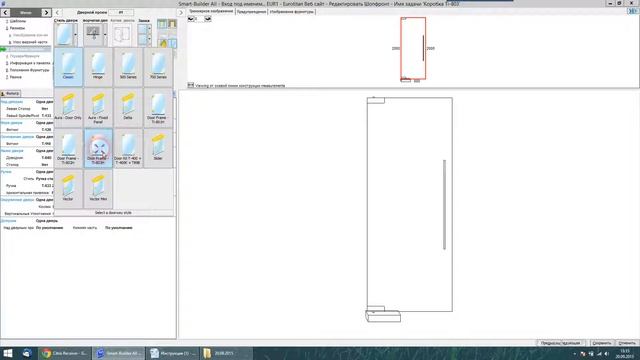Click the Предыдущий button
The width and height of the screenshot is (640, 360).
click(549, 343)
